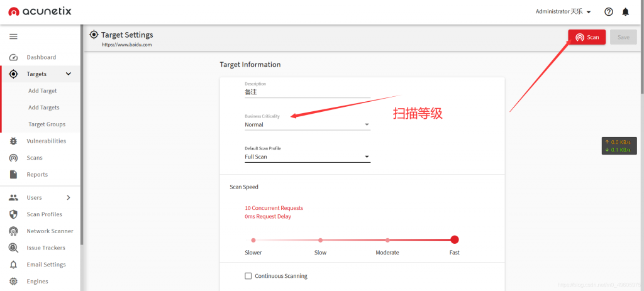644x291 pixels.
Task: Open notifications bell in top bar
Action: pos(626,12)
